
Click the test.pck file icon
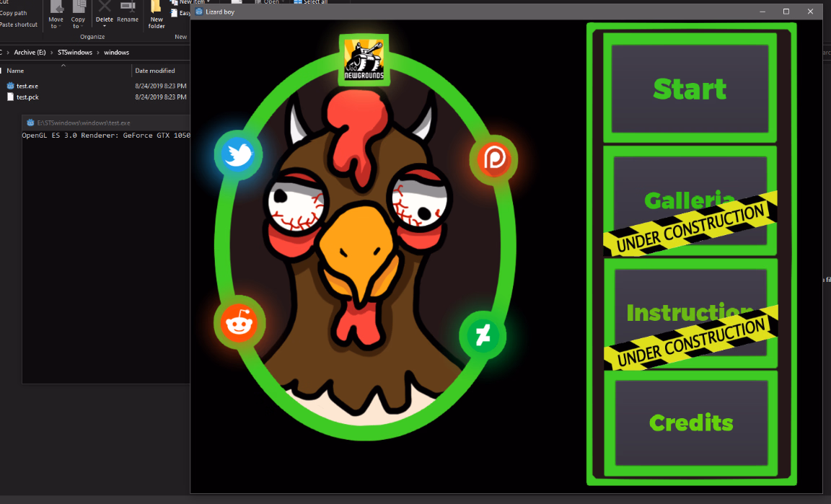[10, 97]
